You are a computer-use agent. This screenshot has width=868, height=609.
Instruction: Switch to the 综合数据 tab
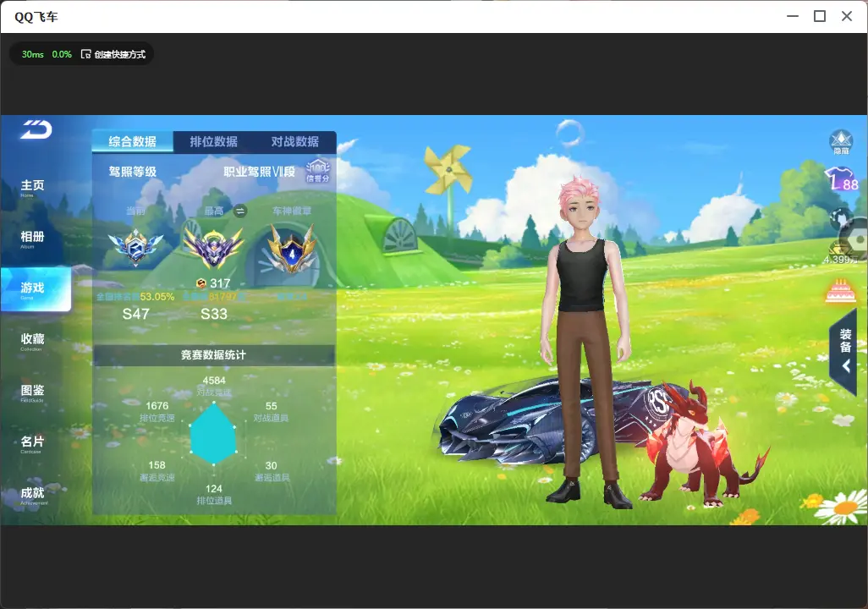pos(132,142)
